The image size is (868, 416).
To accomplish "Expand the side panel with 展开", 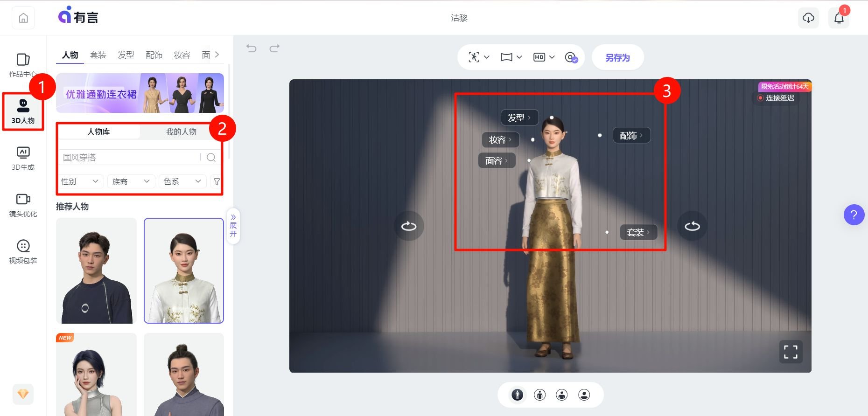I will click(x=233, y=226).
